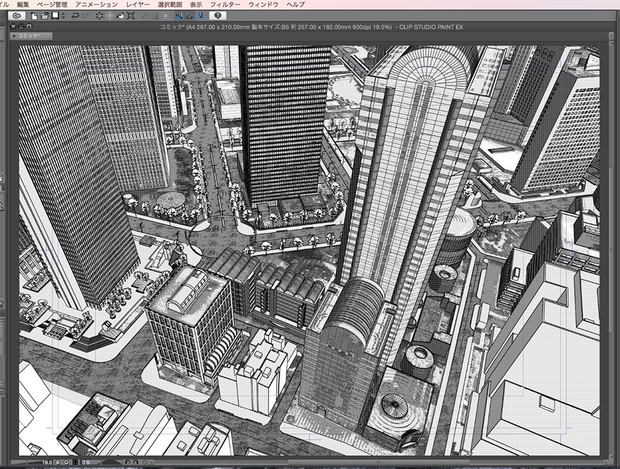Image resolution: width=620 pixels, height=469 pixels.
Task: Create a new document from toolbar
Action: [34, 16]
